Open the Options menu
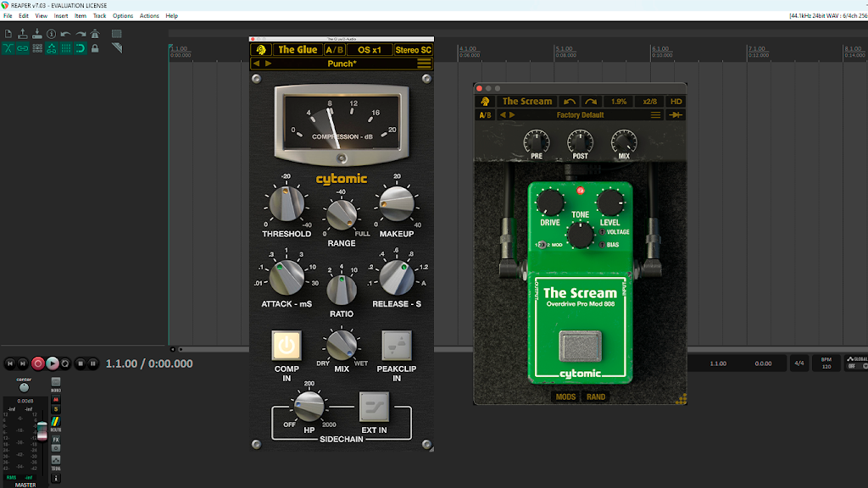868x488 pixels. tap(123, 16)
